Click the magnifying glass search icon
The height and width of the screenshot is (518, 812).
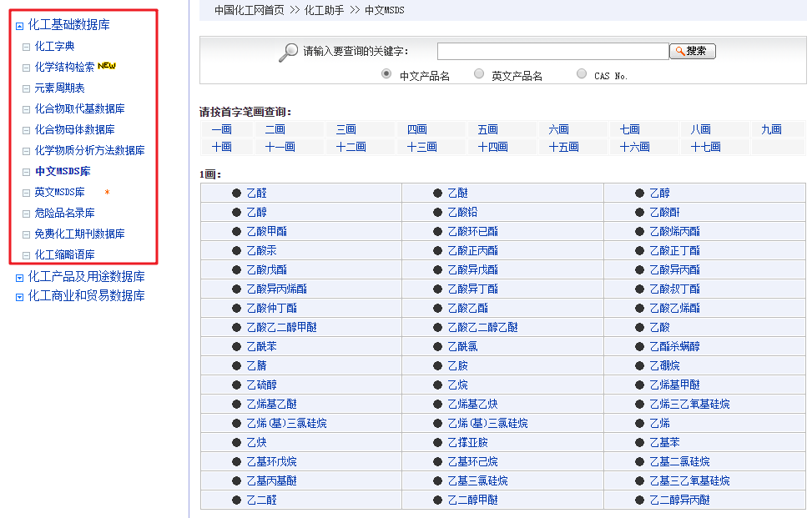tap(289, 52)
